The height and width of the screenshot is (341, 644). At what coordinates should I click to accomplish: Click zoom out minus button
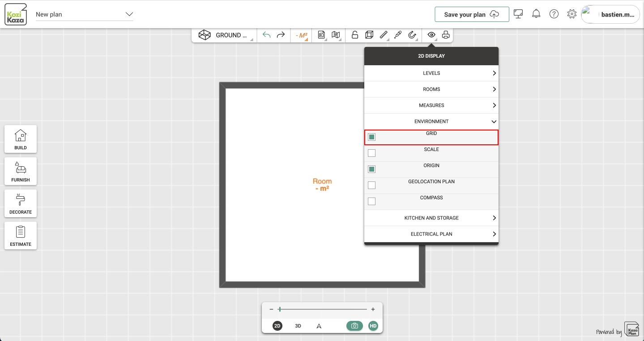pyautogui.click(x=271, y=309)
